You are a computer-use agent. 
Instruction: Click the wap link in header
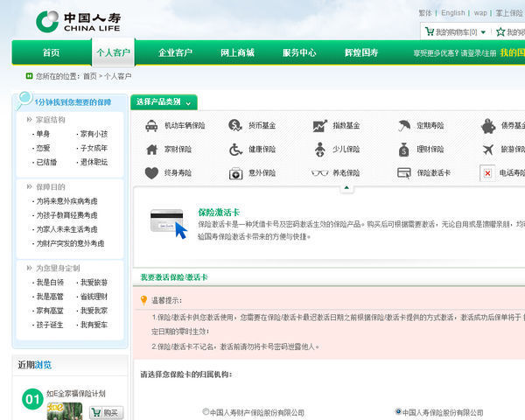(480, 13)
